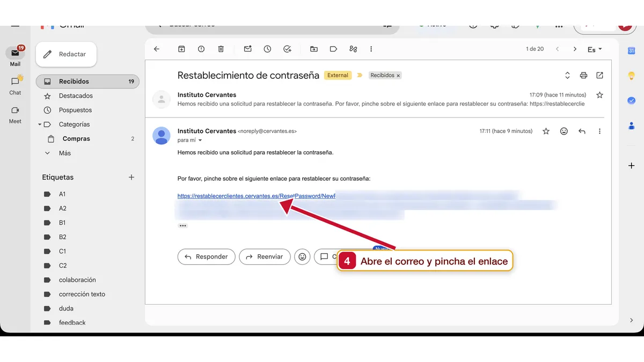
Task: Click the Redactar compose button
Action: (66, 54)
